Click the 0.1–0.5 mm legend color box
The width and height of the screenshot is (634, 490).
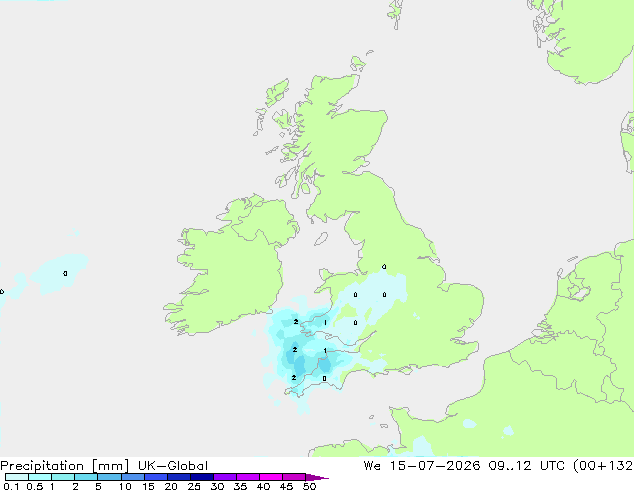pyautogui.click(x=17, y=477)
